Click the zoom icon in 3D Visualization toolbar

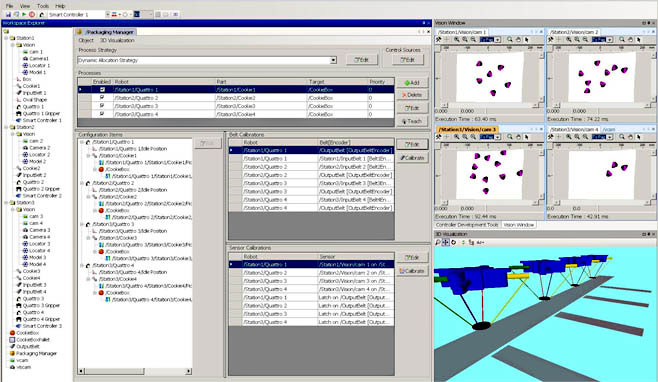click(x=438, y=242)
